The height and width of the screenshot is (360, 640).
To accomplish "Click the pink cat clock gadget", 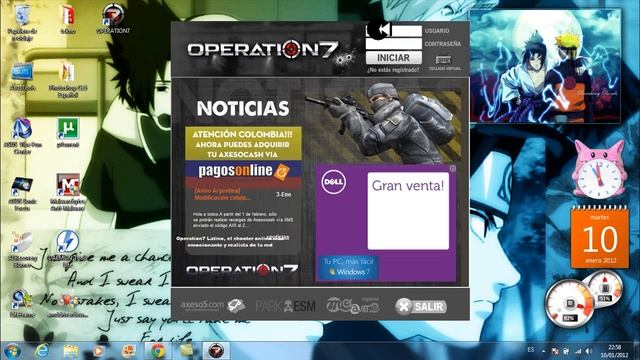I will click(x=598, y=170).
